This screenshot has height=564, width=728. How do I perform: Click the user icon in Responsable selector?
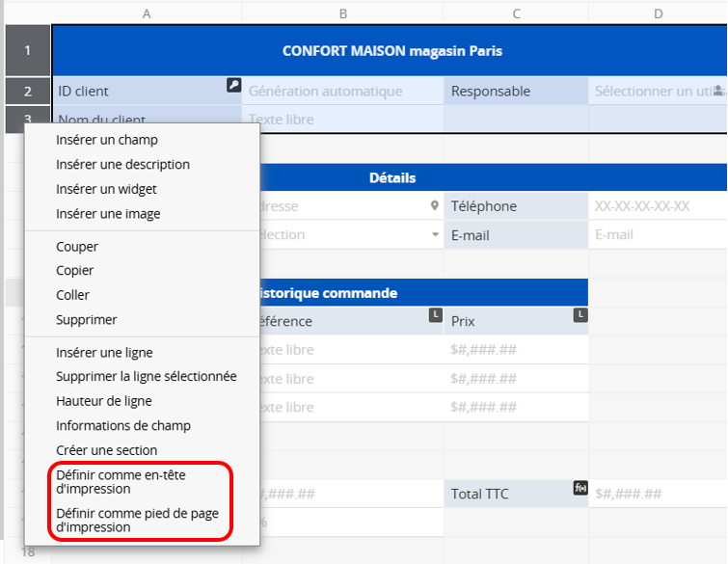(719, 90)
